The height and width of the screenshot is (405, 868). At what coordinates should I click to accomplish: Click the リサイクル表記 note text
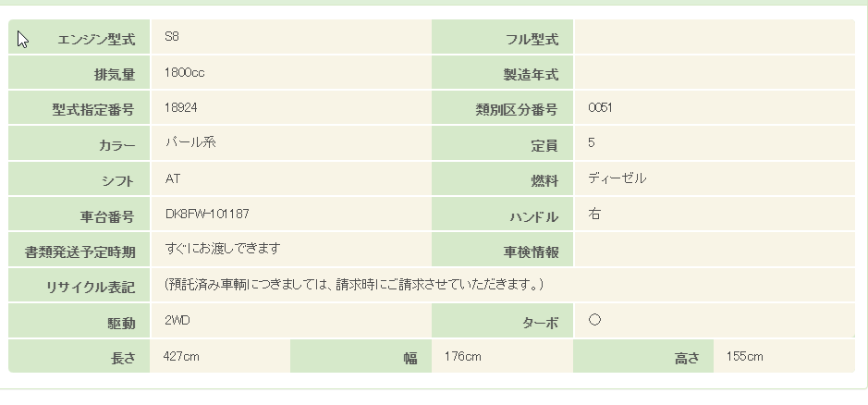tap(354, 284)
